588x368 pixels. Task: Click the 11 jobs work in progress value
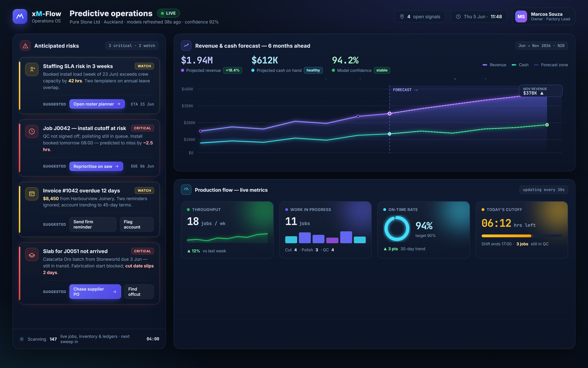pyautogui.click(x=297, y=222)
